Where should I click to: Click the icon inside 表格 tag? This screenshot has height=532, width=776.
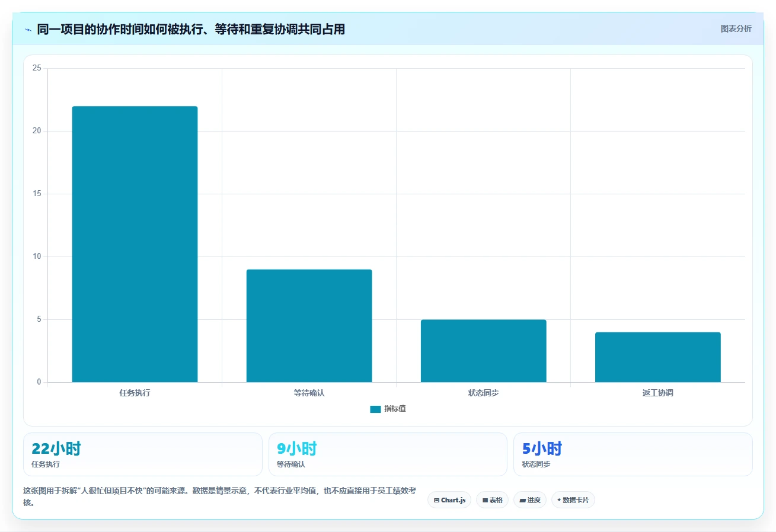coord(485,501)
